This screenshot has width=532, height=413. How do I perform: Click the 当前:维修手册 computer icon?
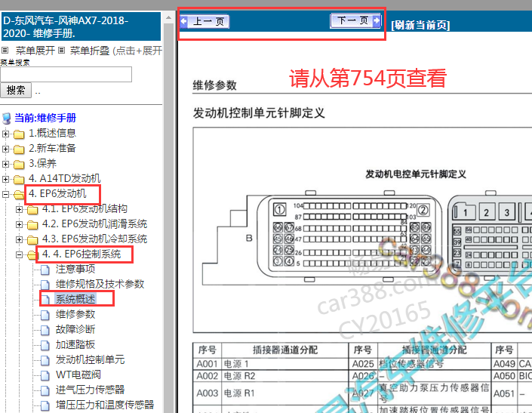[x=7, y=119]
